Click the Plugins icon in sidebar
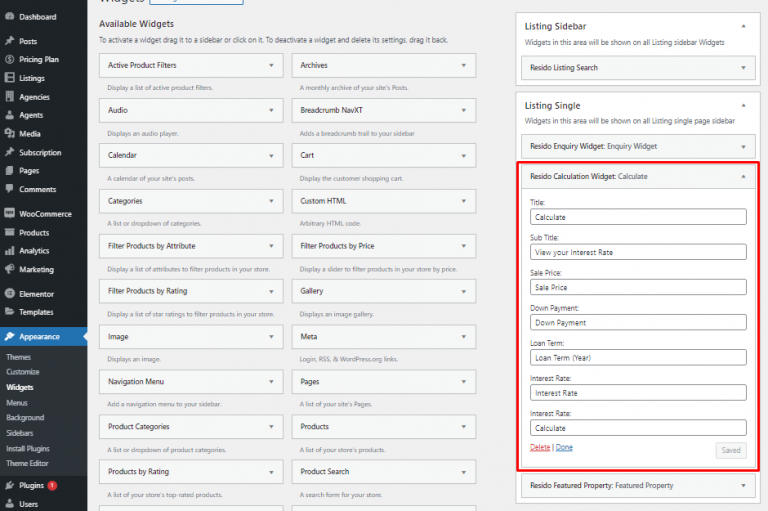 coord(9,485)
